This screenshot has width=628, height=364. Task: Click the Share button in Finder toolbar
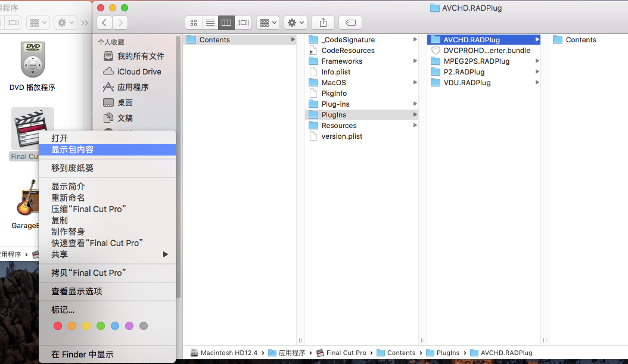[x=323, y=23]
